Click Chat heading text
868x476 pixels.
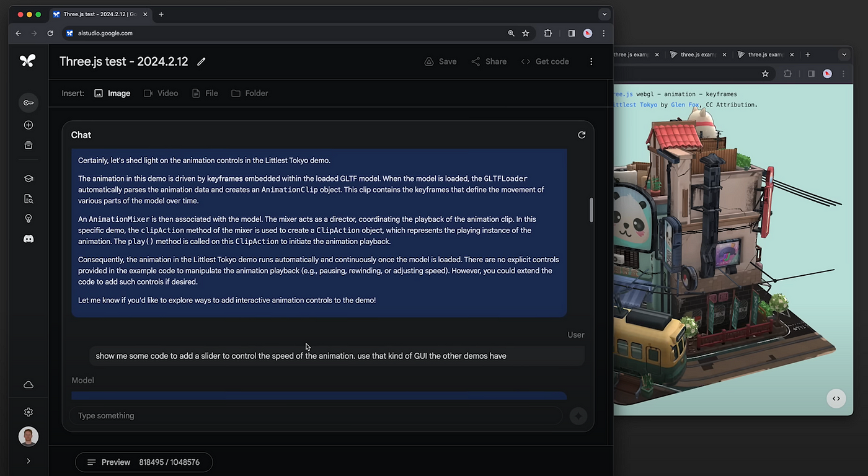(81, 135)
